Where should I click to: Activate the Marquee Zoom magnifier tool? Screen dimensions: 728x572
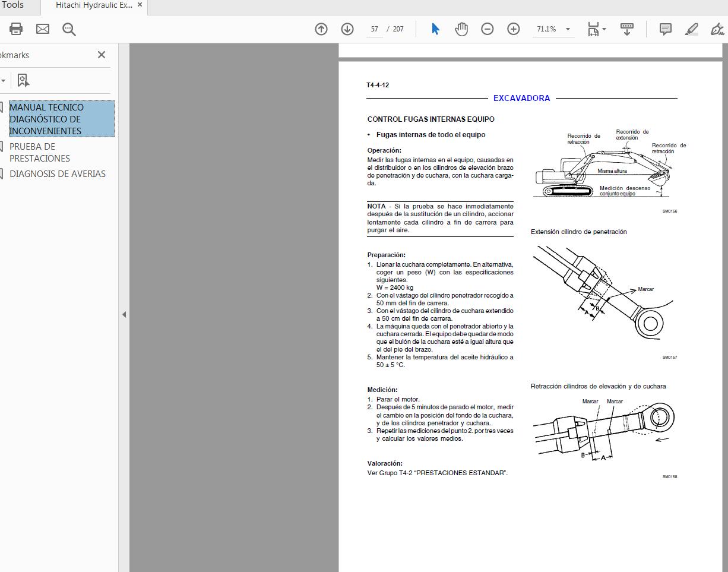(x=69, y=29)
